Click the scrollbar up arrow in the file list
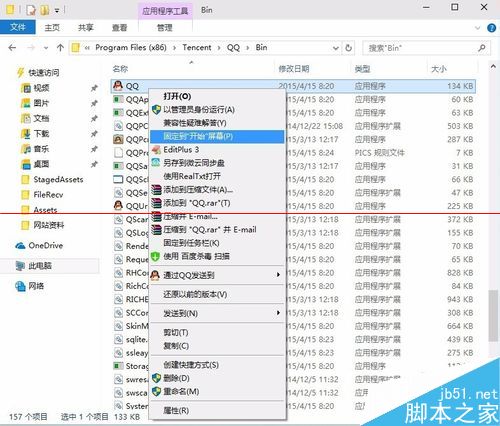The image size is (500, 426). click(493, 67)
